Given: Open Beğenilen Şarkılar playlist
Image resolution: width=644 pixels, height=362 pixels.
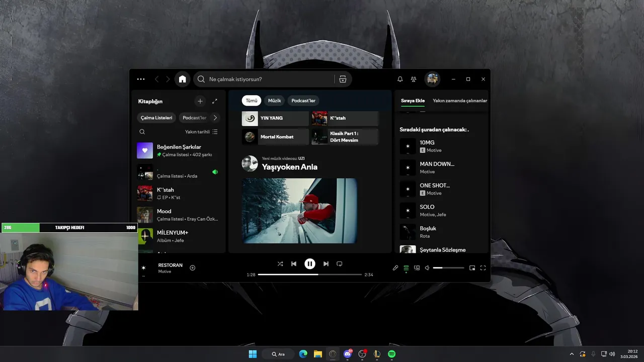Looking at the screenshot, I should (179, 150).
